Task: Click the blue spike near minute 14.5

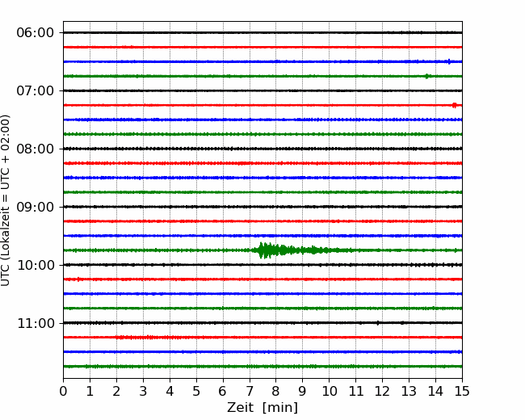Action: 449,61
